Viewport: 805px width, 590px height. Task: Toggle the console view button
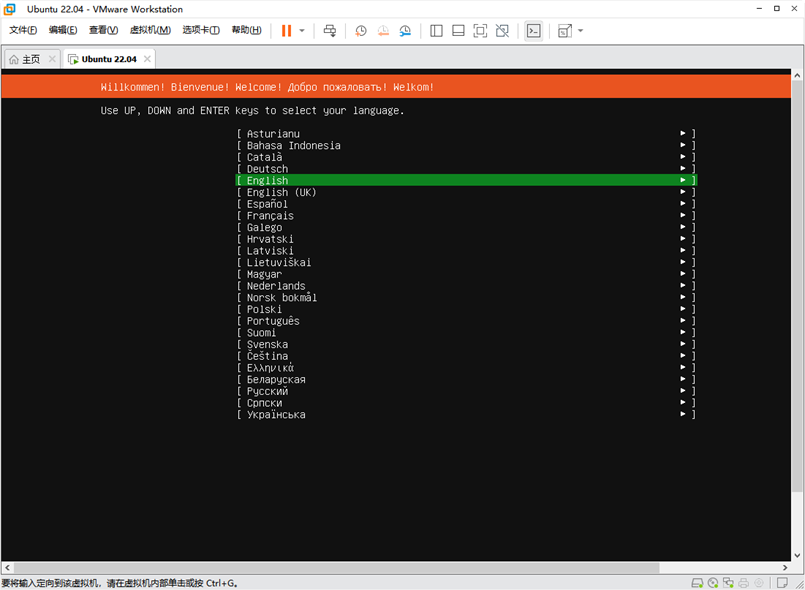[x=534, y=31]
